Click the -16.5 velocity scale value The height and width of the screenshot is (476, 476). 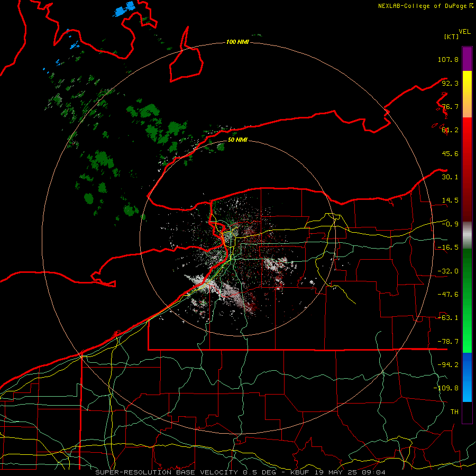(448, 248)
